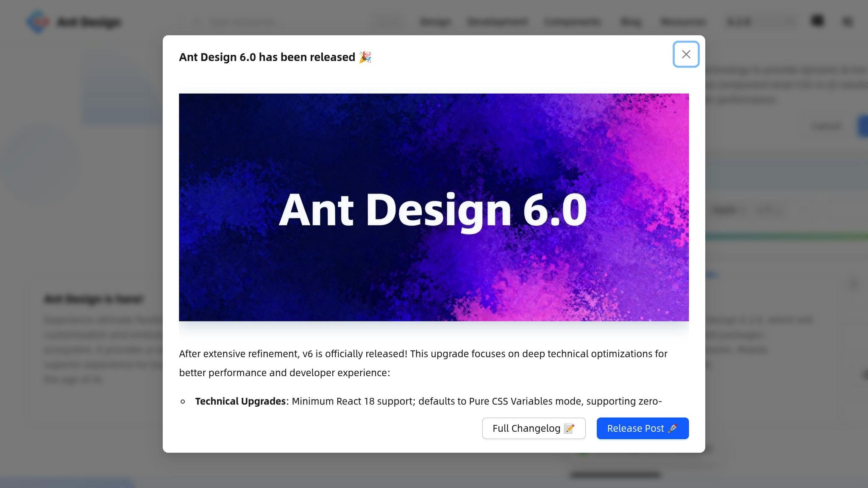Screen dimensions: 868x488
Task: Open the Full Changelog
Action: pos(534,428)
